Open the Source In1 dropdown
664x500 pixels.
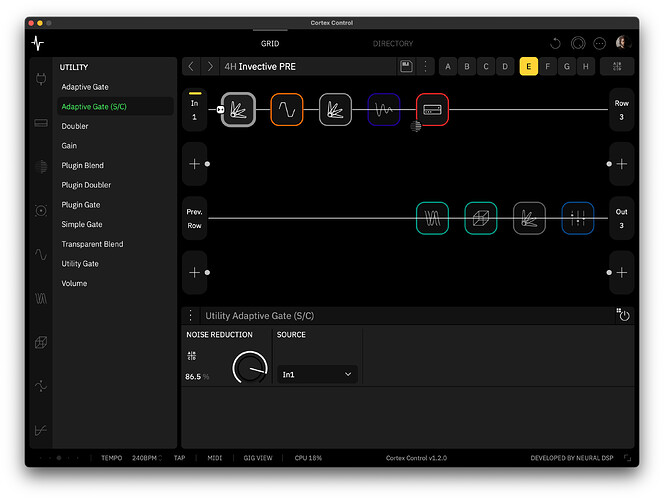(317, 374)
